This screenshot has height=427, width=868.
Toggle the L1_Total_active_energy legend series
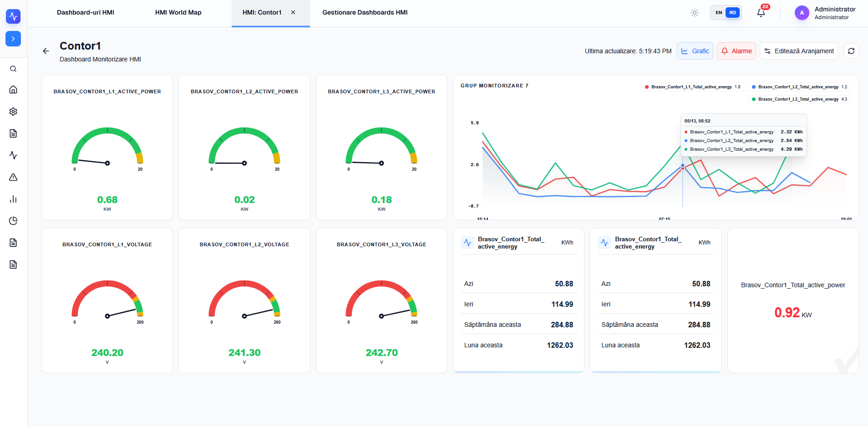tap(692, 87)
